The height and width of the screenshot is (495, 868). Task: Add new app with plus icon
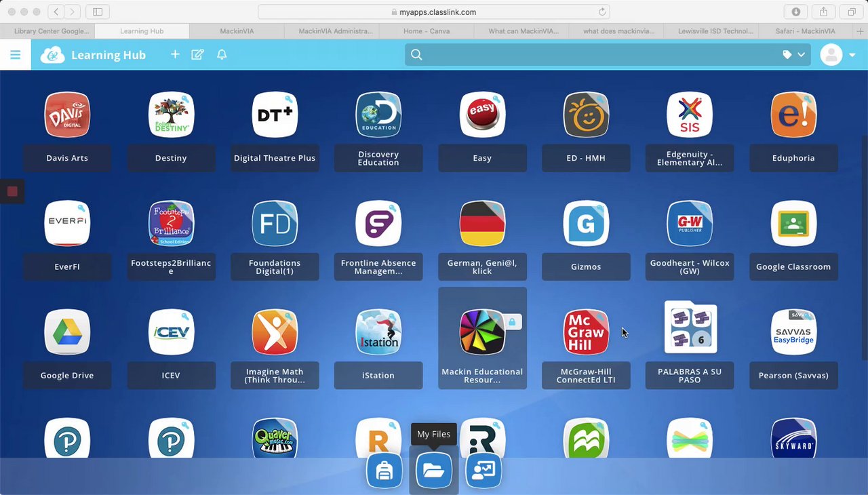(x=175, y=54)
